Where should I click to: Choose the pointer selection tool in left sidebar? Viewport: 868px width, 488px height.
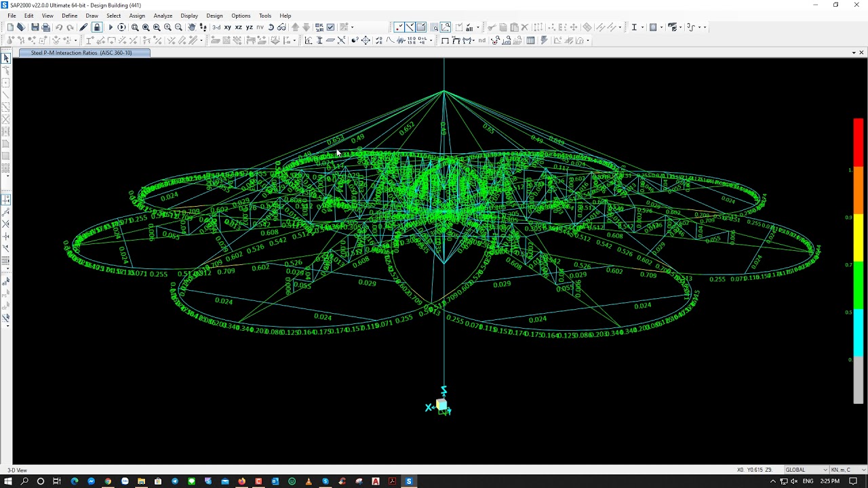click(x=6, y=58)
